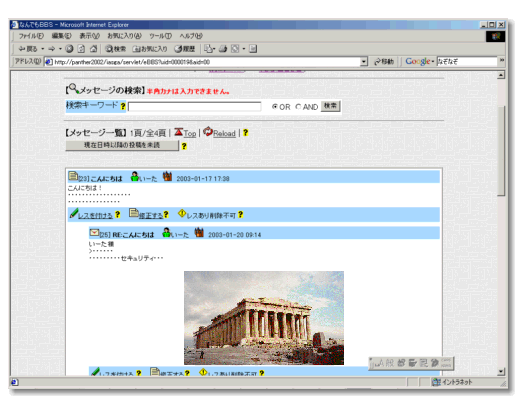
Task: Open the History (履歴) toolbar button
Action: pyautogui.click(x=185, y=49)
